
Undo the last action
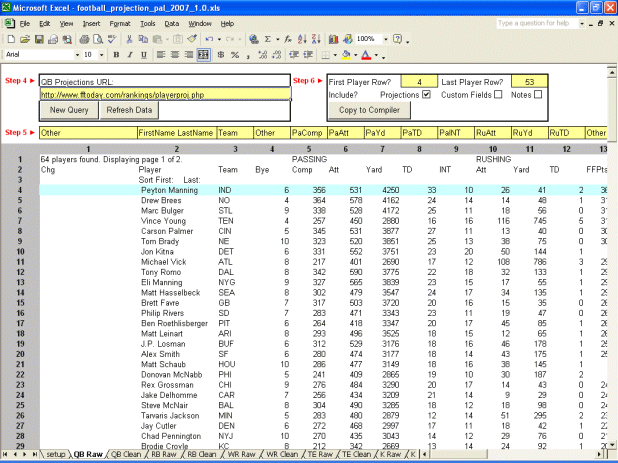(209, 39)
